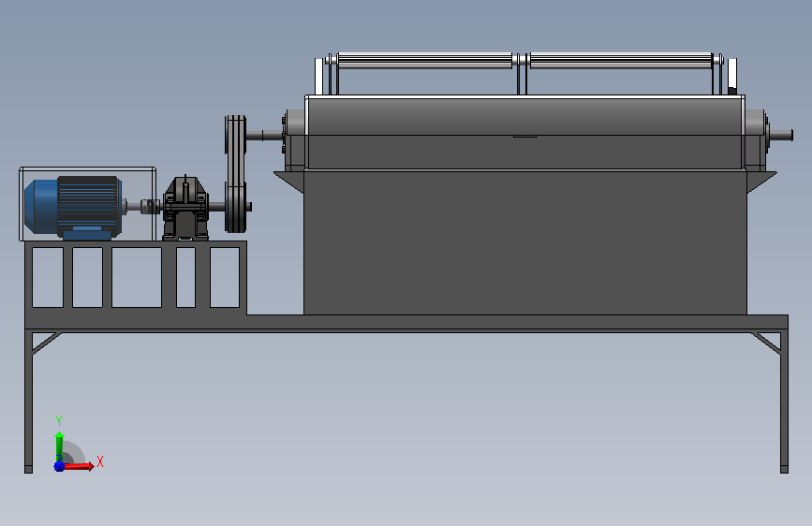The image size is (812, 526).
Task: Select the horizontal base beam of the frame
Action: coord(406,323)
